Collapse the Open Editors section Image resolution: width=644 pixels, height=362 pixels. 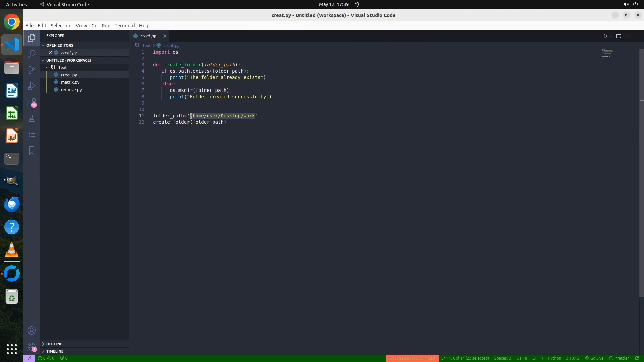click(x=60, y=45)
